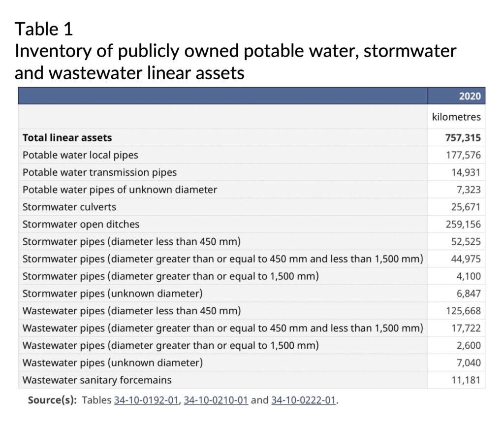The height and width of the screenshot is (426, 504).
Task: Click the Potable water transmission pipes label
Action: [99, 172]
